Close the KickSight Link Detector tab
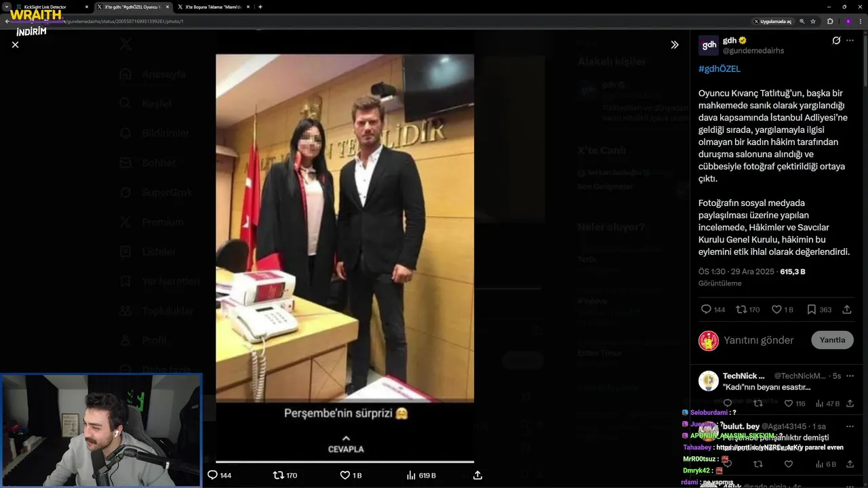This screenshot has height=488, width=868. 86,7
